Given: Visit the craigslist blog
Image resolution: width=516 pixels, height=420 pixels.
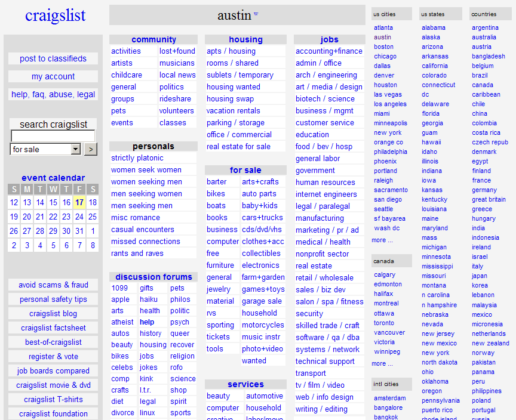Looking at the screenshot, I should 53,314.
